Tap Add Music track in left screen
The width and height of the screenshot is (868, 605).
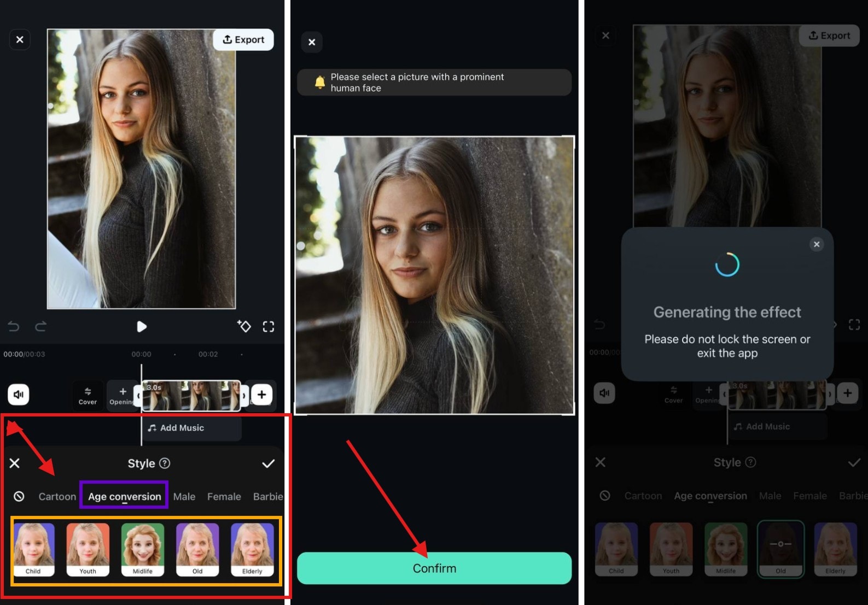[191, 428]
